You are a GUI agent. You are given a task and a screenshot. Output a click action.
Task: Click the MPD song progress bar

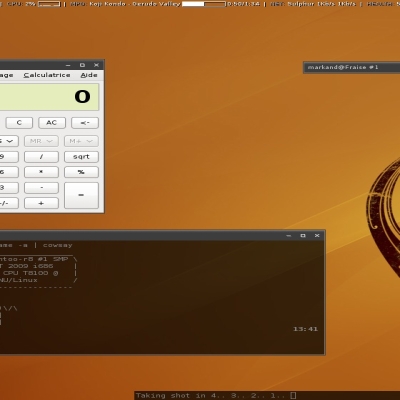click(204, 4)
